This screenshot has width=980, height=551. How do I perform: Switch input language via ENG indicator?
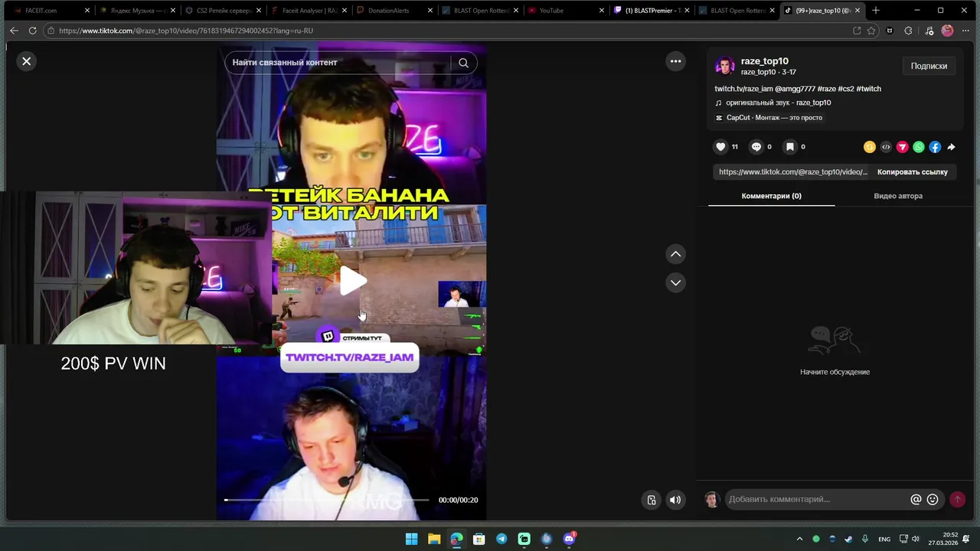pyautogui.click(x=884, y=539)
